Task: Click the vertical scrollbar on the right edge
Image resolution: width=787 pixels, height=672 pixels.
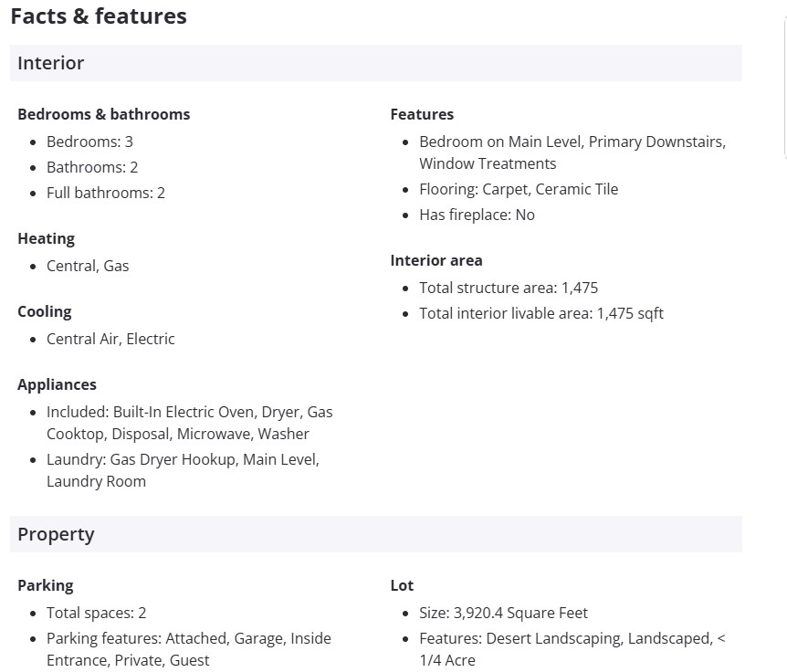Action: (784, 91)
